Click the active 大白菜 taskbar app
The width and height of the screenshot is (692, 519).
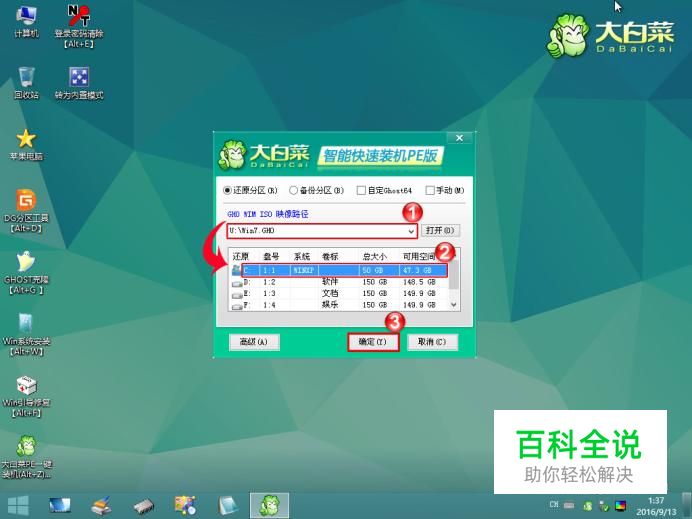coord(269,506)
